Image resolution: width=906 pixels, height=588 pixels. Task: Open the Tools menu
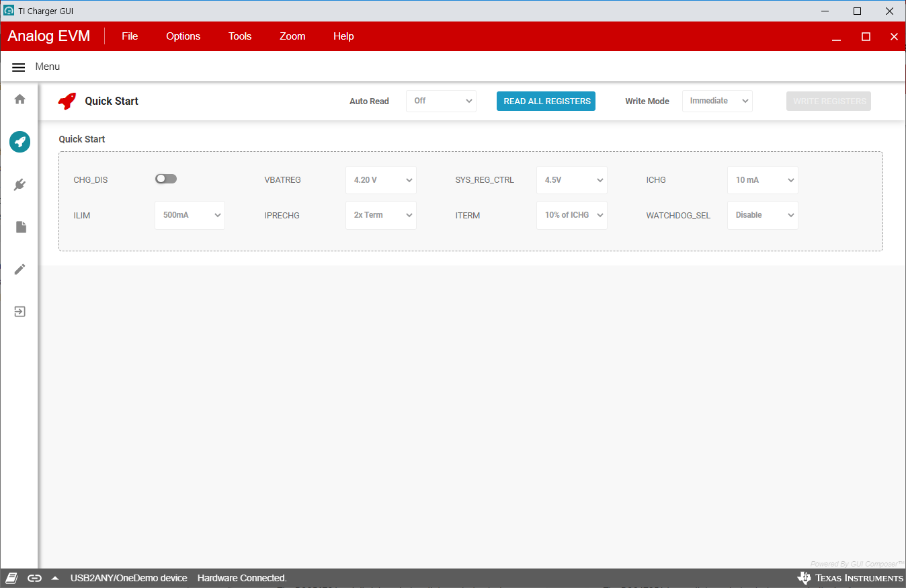[x=240, y=36]
